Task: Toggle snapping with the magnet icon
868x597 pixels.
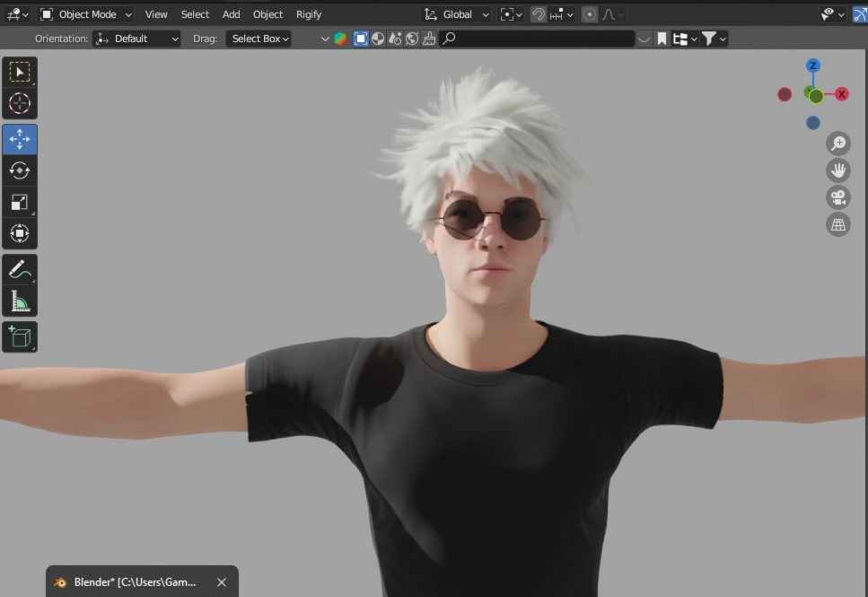Action: click(537, 14)
